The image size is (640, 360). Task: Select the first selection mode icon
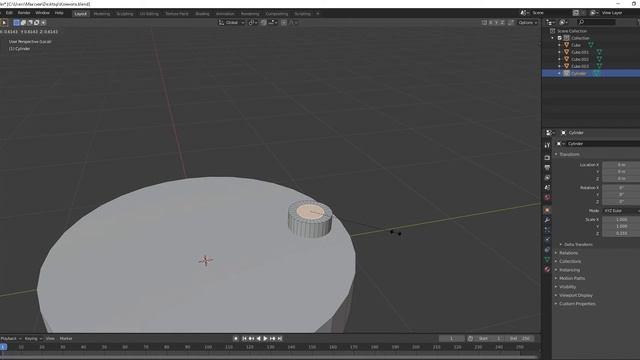[16, 22]
